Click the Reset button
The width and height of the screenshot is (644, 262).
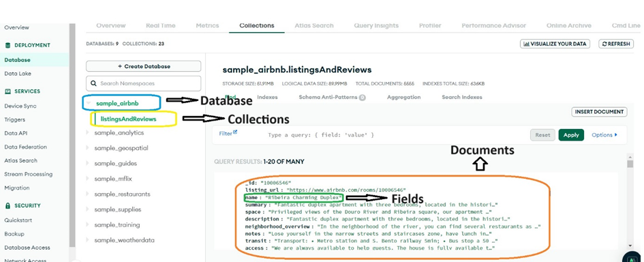coord(542,135)
